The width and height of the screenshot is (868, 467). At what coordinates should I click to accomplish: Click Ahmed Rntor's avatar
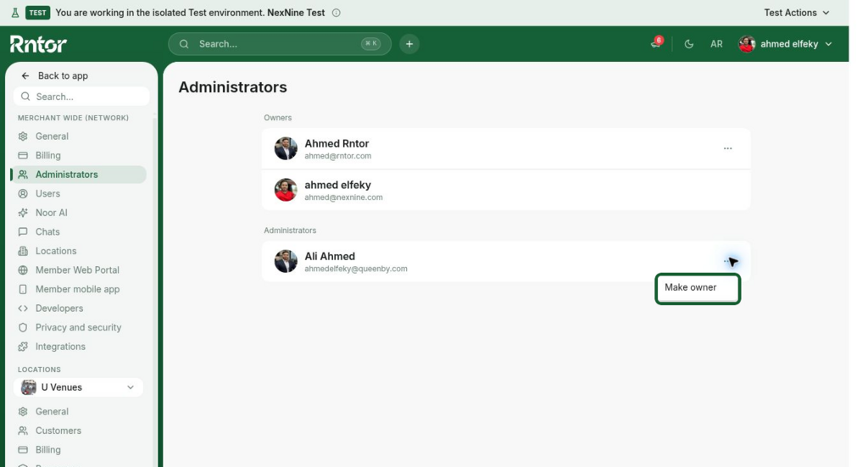[286, 148]
